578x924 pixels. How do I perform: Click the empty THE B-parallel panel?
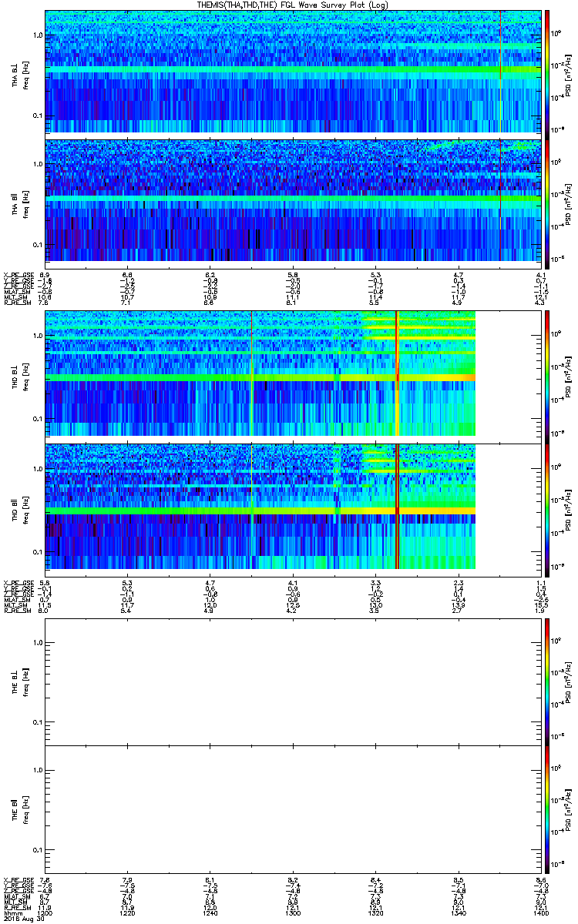293,808
